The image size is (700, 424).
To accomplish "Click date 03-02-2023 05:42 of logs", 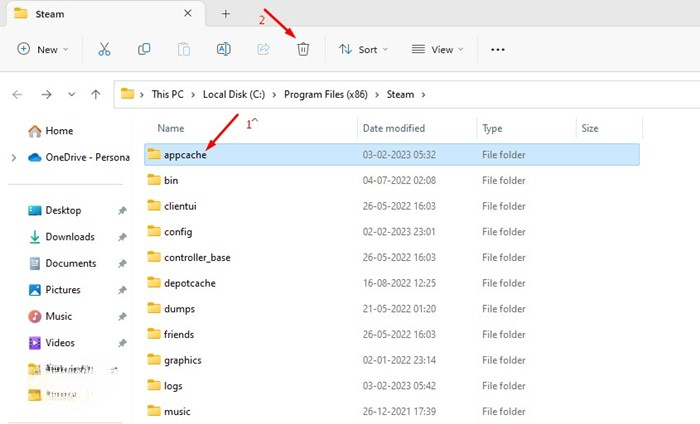I will [x=399, y=386].
